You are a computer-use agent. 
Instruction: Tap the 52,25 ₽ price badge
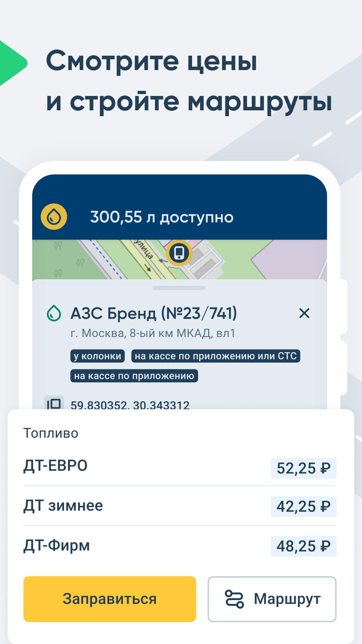pos(303,468)
